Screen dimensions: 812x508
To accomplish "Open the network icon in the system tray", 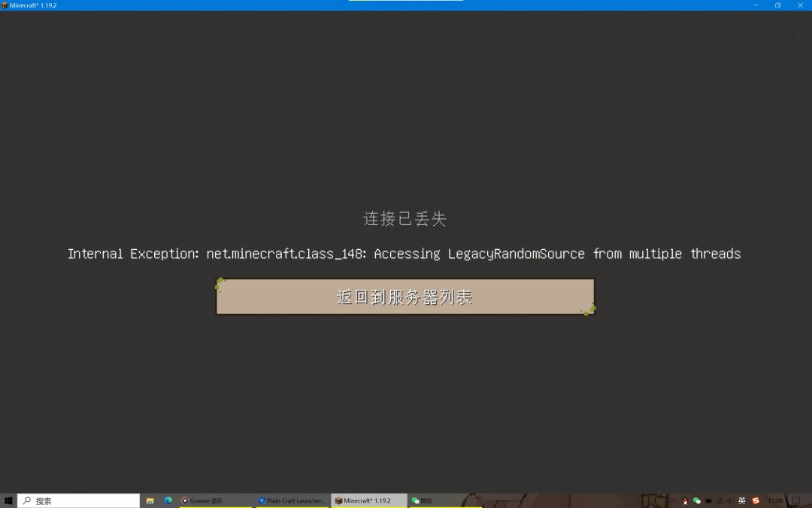I will pos(720,500).
